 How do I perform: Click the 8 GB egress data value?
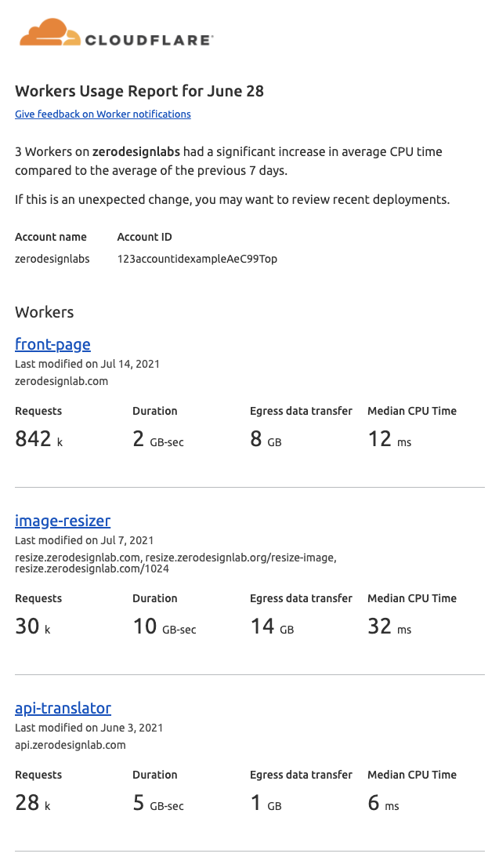(x=266, y=439)
